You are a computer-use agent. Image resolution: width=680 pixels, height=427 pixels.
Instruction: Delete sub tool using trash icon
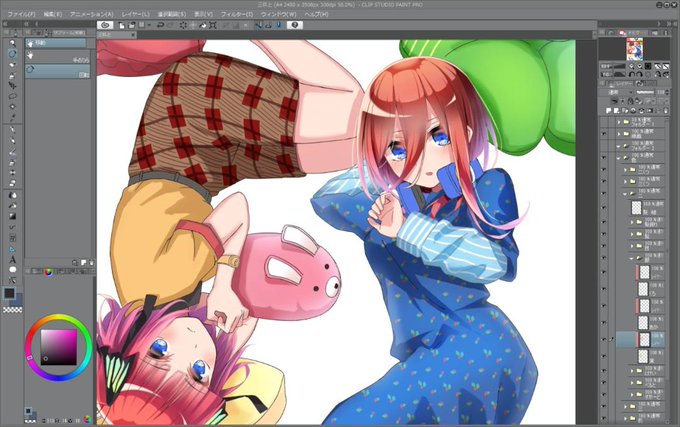[x=91, y=262]
